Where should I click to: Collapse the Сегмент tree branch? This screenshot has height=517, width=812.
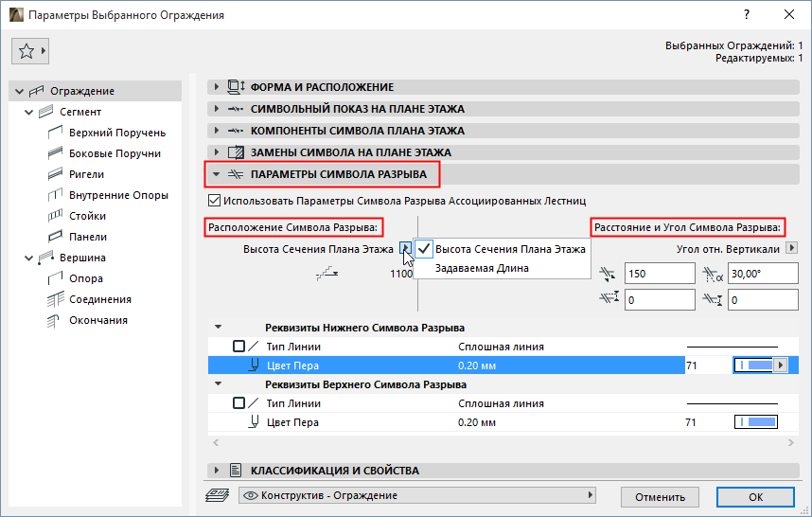click(x=29, y=112)
